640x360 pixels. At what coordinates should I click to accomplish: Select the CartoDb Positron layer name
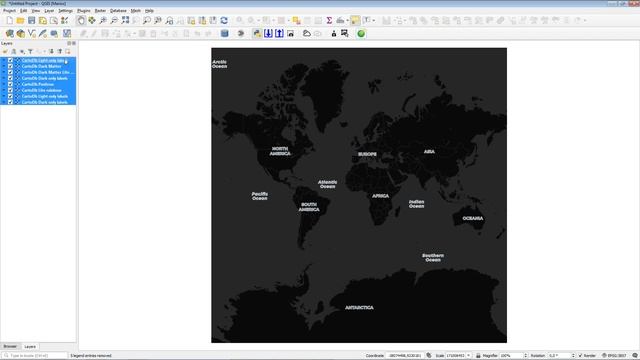38,84
